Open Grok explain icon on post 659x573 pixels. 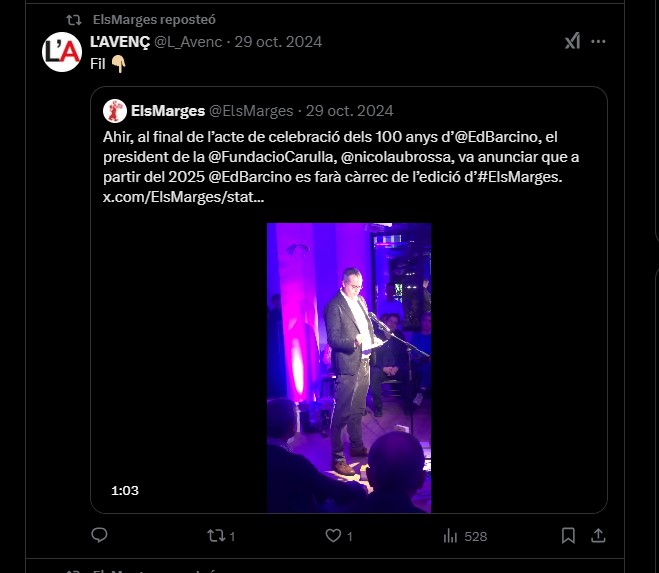(x=571, y=42)
